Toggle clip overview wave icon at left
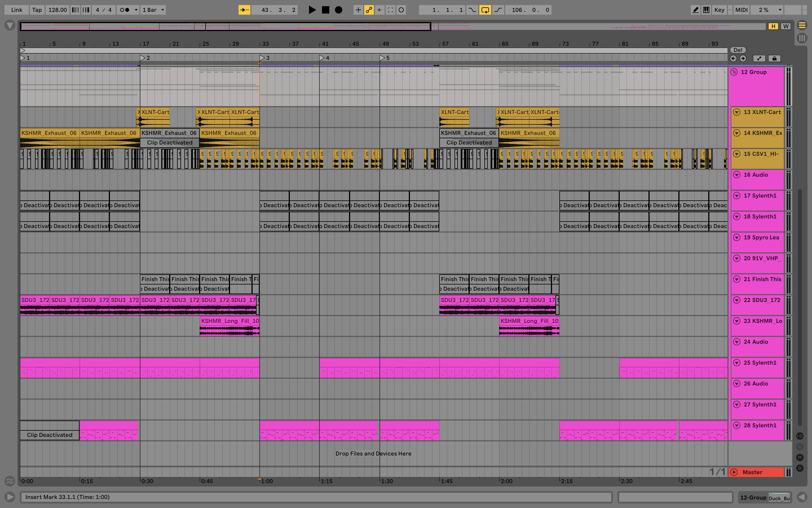This screenshot has width=812, height=508. (10, 481)
